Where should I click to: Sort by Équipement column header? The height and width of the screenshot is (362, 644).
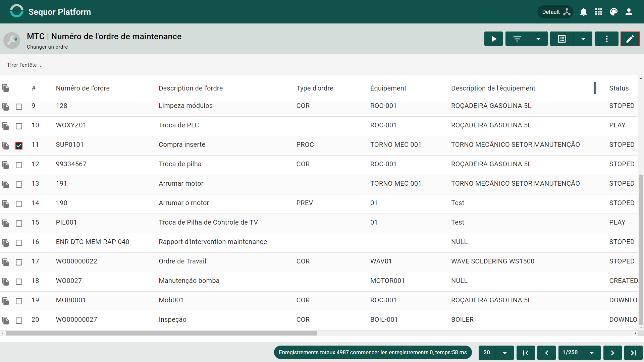point(388,88)
